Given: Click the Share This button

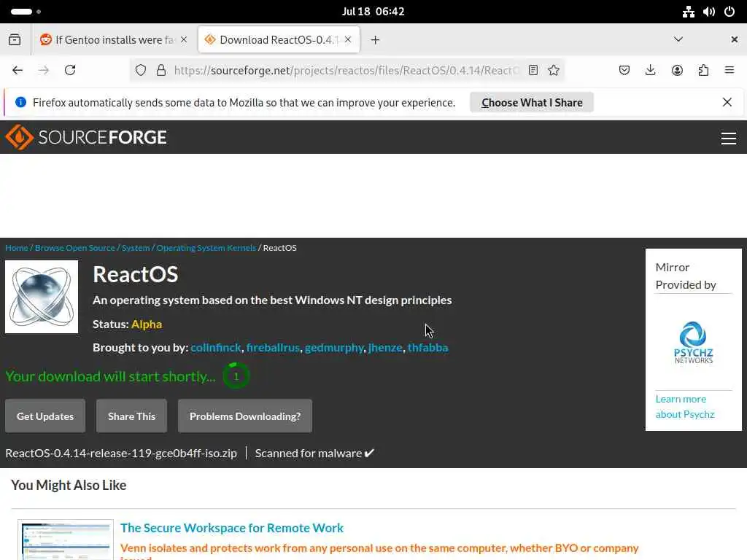Looking at the screenshot, I should tap(131, 416).
